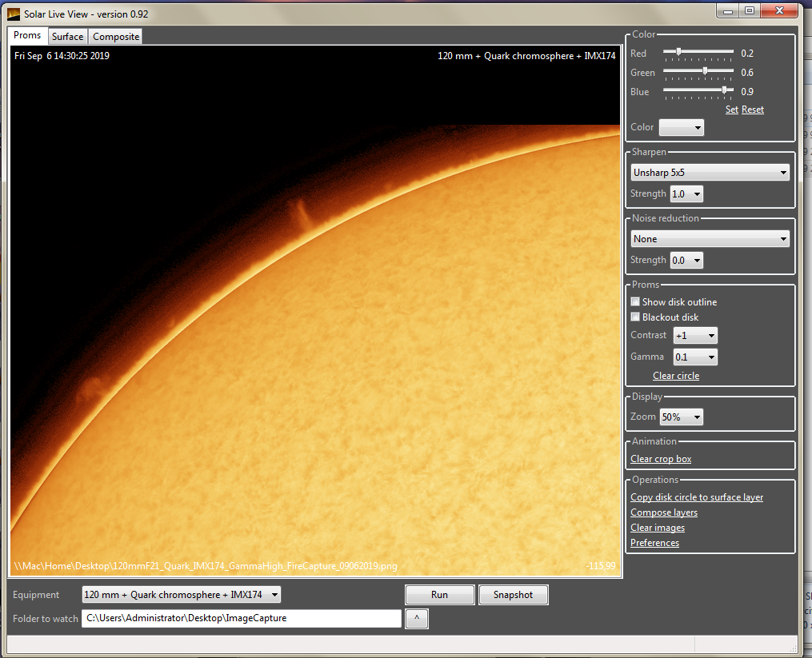Open the Color preset dropdown

click(681, 127)
